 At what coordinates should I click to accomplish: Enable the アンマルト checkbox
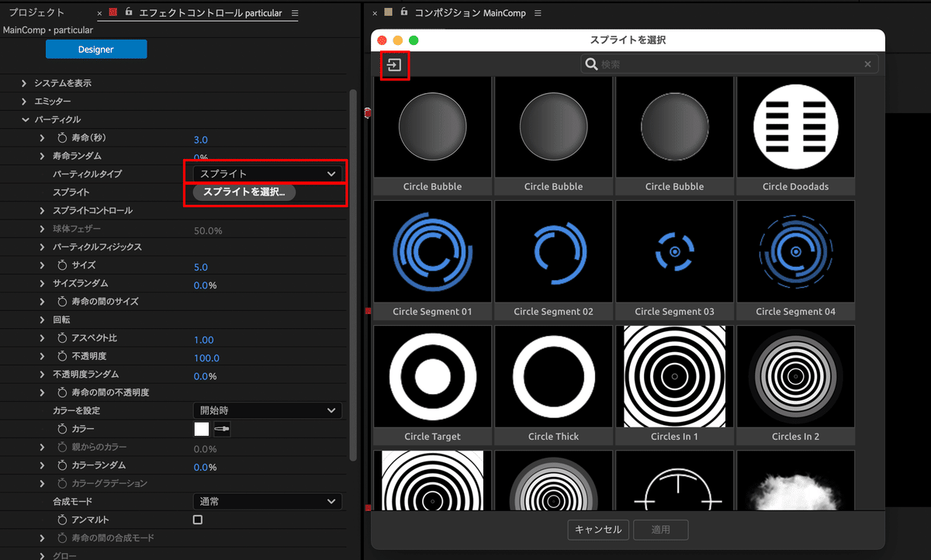tap(197, 520)
